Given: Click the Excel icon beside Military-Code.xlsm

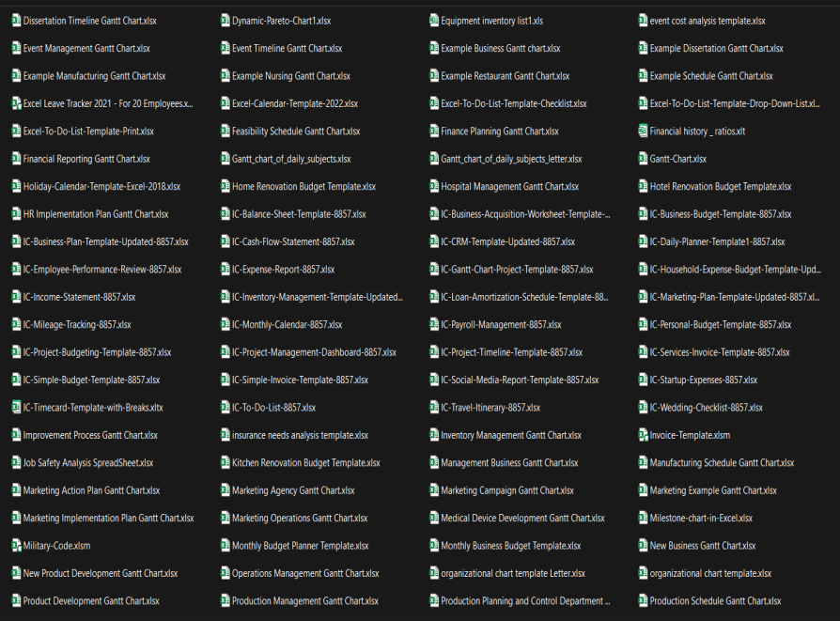Looking at the screenshot, I should coord(16,546).
